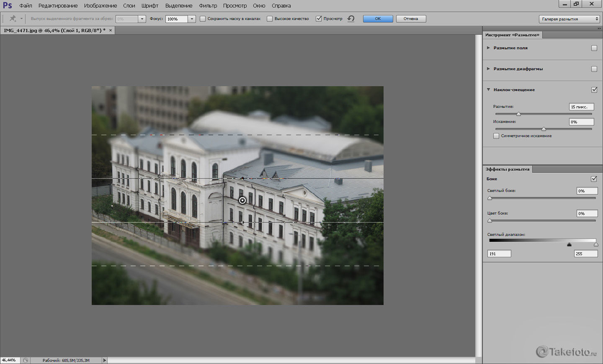Click the blur pin tool icon
This screenshot has height=364, width=603.
click(13, 19)
